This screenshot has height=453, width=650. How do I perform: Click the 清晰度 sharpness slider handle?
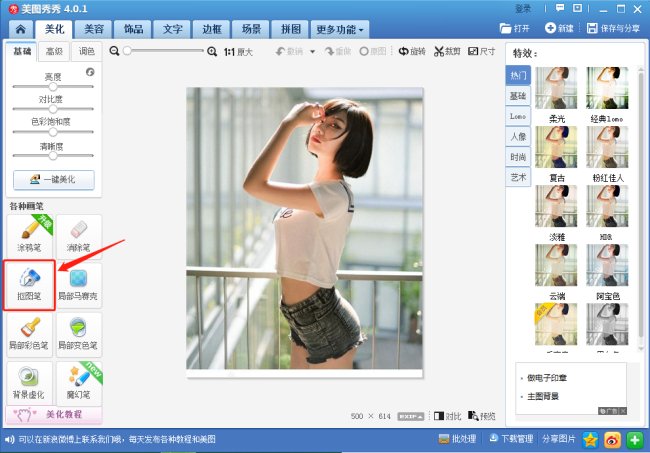pos(53,156)
